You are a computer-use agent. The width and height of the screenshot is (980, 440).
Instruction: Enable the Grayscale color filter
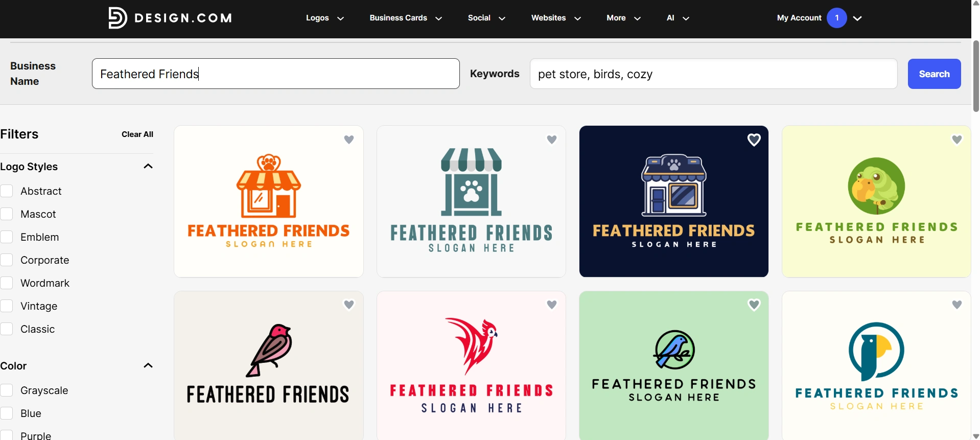(7, 390)
